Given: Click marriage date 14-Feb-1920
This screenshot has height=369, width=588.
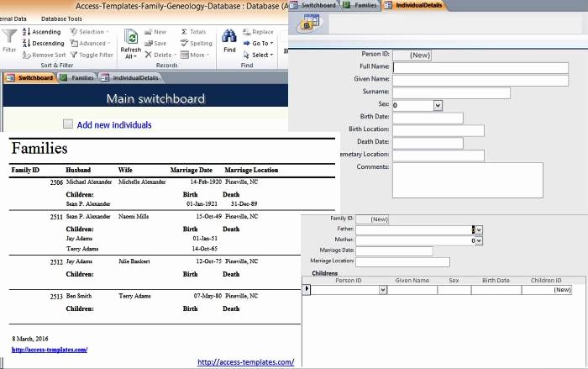Looking at the screenshot, I should point(206,182).
